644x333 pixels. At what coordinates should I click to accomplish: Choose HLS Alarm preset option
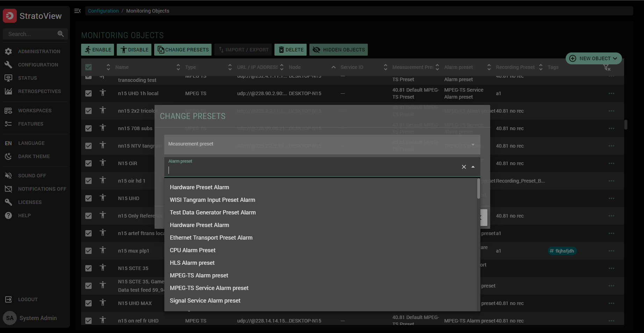(x=192, y=263)
